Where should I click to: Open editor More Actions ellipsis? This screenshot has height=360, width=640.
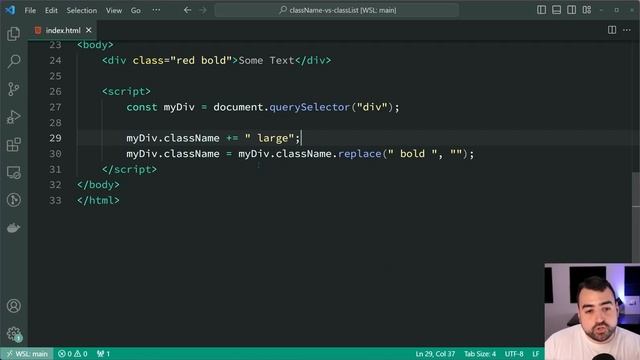coord(627,30)
